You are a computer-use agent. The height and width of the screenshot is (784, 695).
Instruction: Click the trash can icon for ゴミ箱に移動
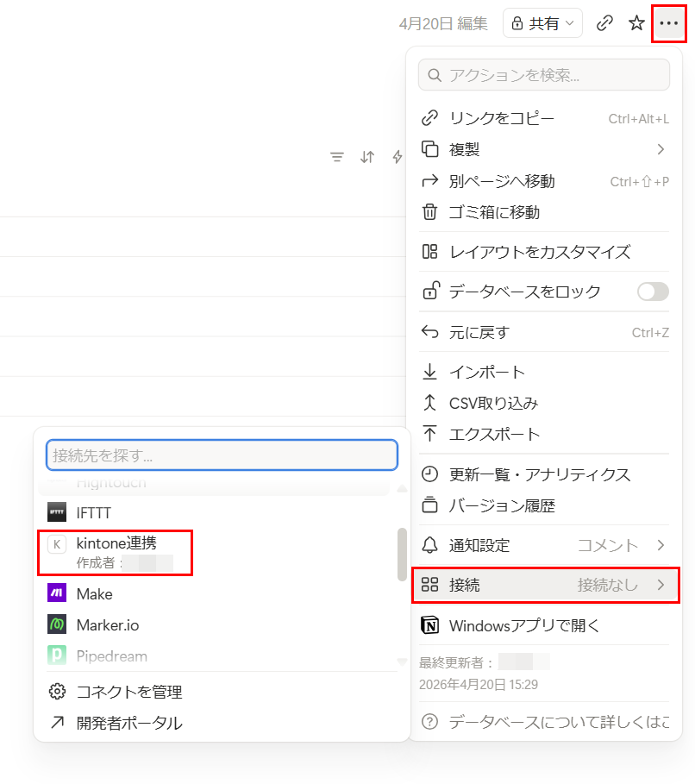[x=429, y=212]
